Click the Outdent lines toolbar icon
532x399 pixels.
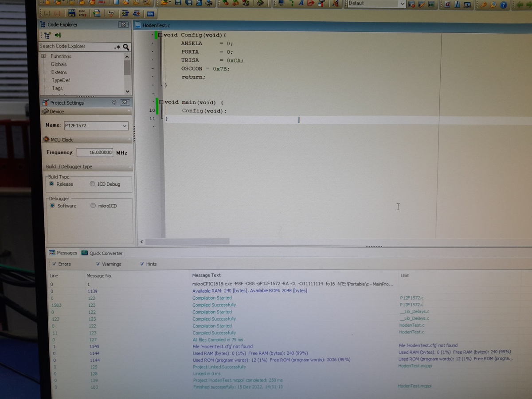pyautogui.click(x=137, y=14)
